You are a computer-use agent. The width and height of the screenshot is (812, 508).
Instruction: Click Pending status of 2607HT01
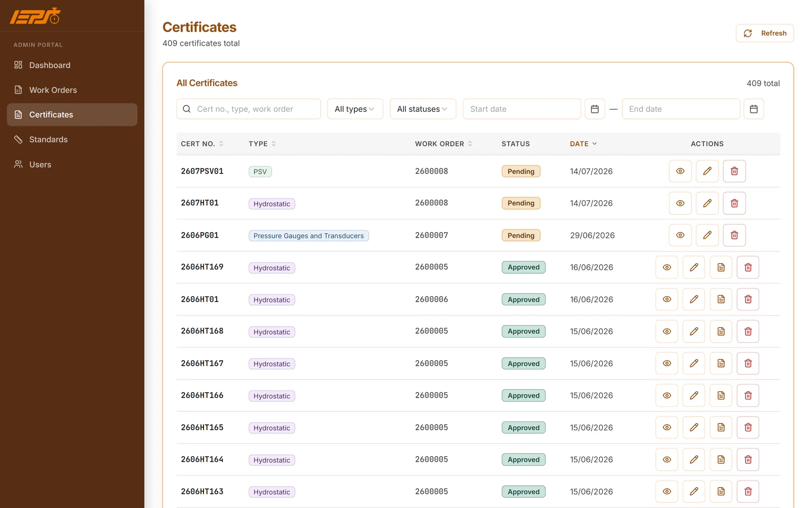(521, 203)
